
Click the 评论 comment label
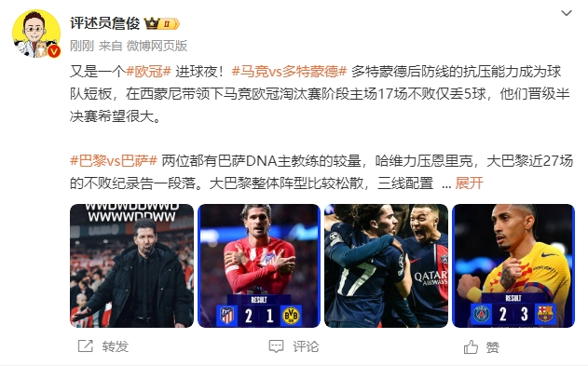[x=306, y=346]
